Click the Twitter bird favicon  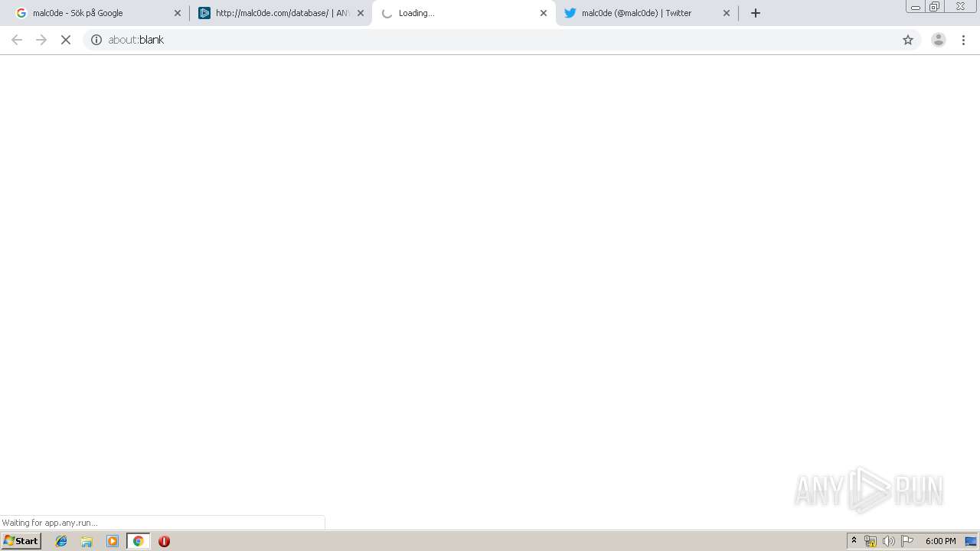570,13
